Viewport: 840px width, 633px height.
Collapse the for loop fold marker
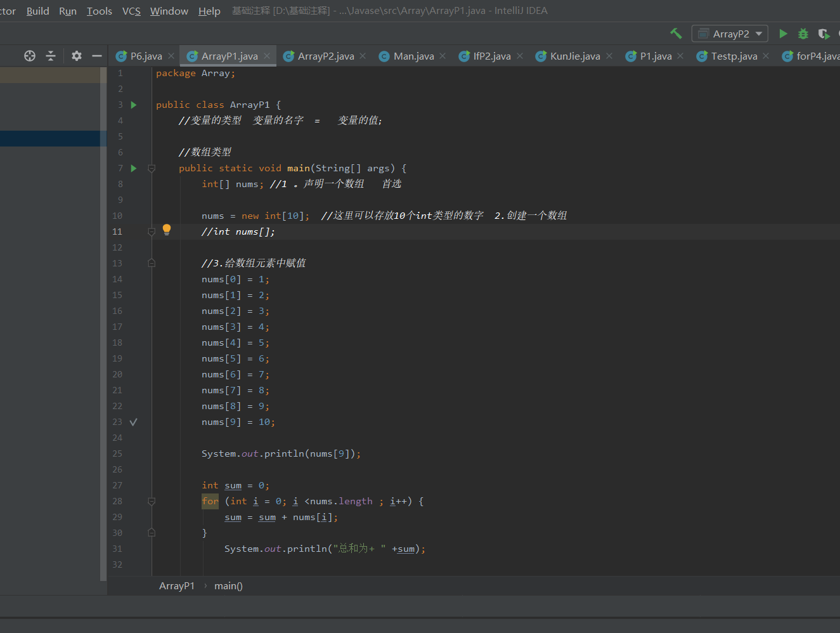click(152, 501)
